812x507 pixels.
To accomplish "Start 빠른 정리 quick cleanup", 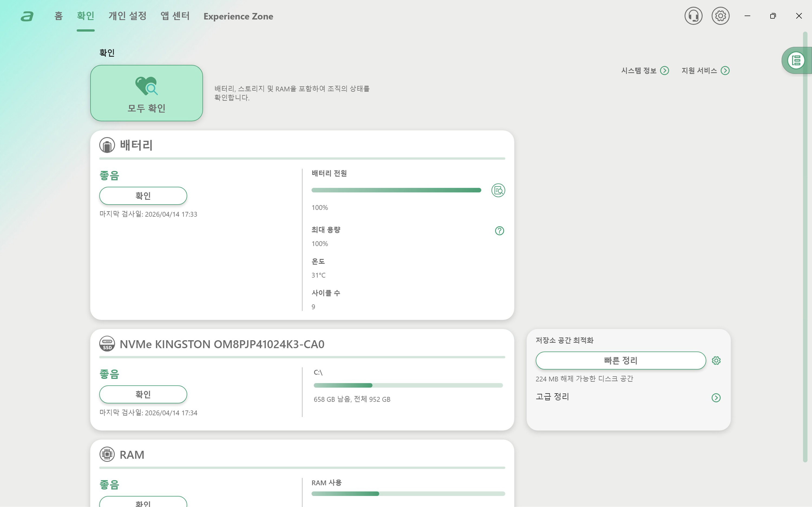I will coord(620,360).
